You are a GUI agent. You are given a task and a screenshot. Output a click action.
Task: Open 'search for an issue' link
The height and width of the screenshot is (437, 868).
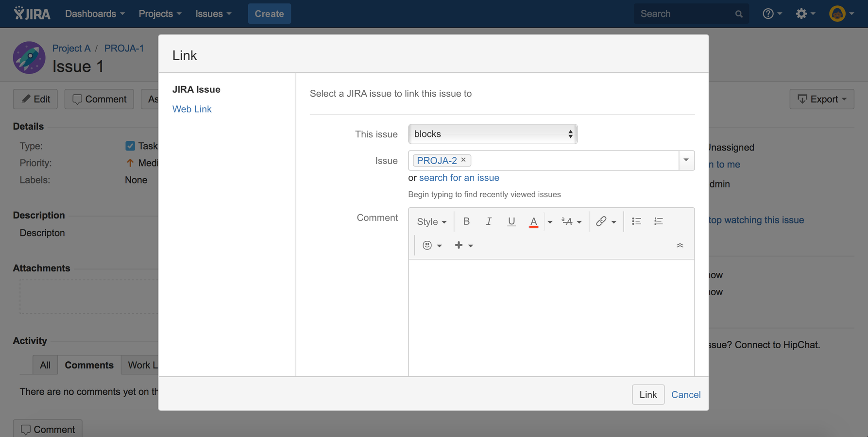coord(459,178)
